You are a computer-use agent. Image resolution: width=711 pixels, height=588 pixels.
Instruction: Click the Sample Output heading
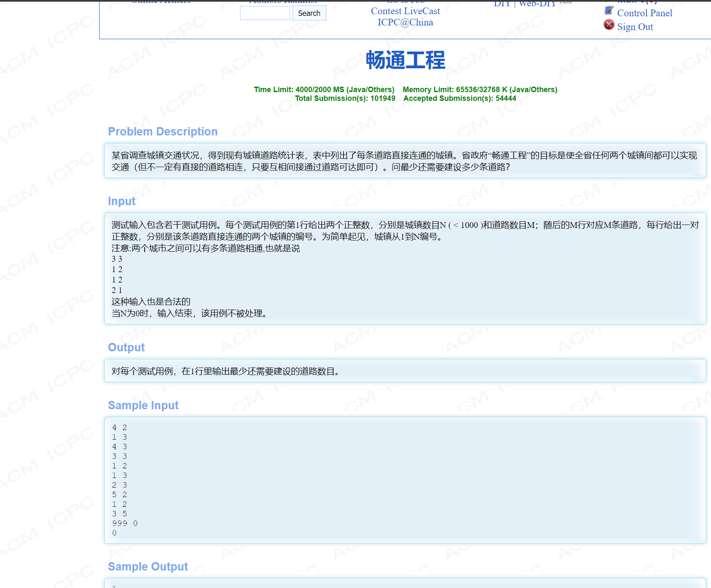148,567
